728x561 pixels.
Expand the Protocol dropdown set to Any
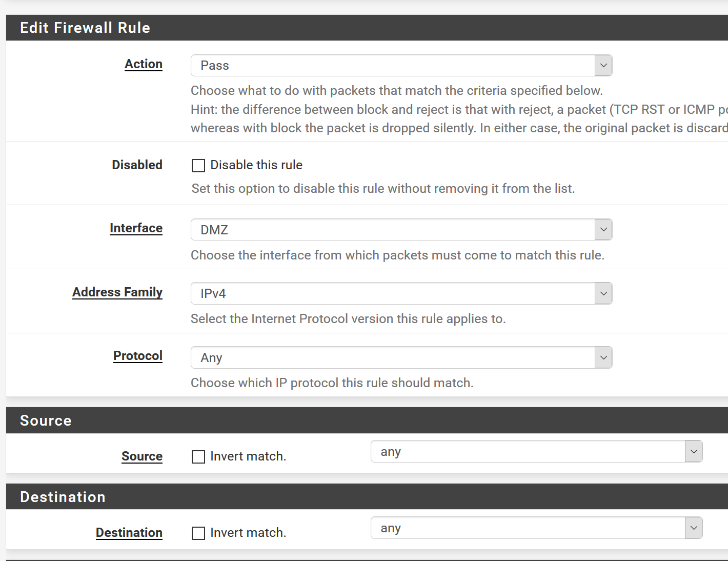click(x=401, y=357)
